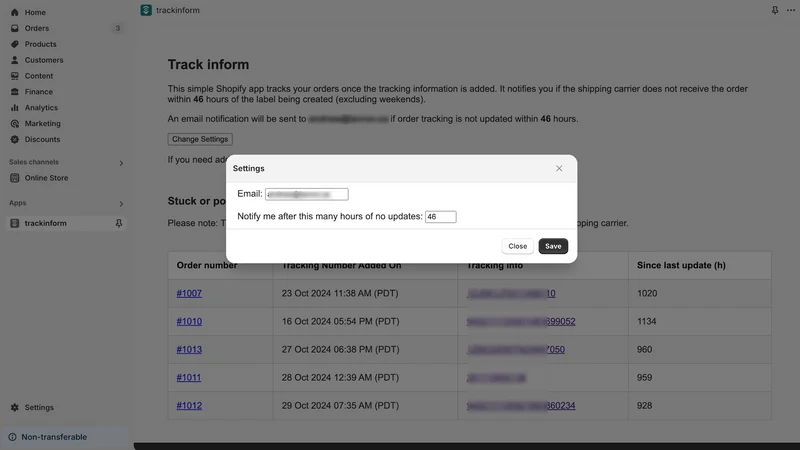Screen dimensions: 800x450
Task: Open tracking info link for order #1007
Action: tap(511, 293)
